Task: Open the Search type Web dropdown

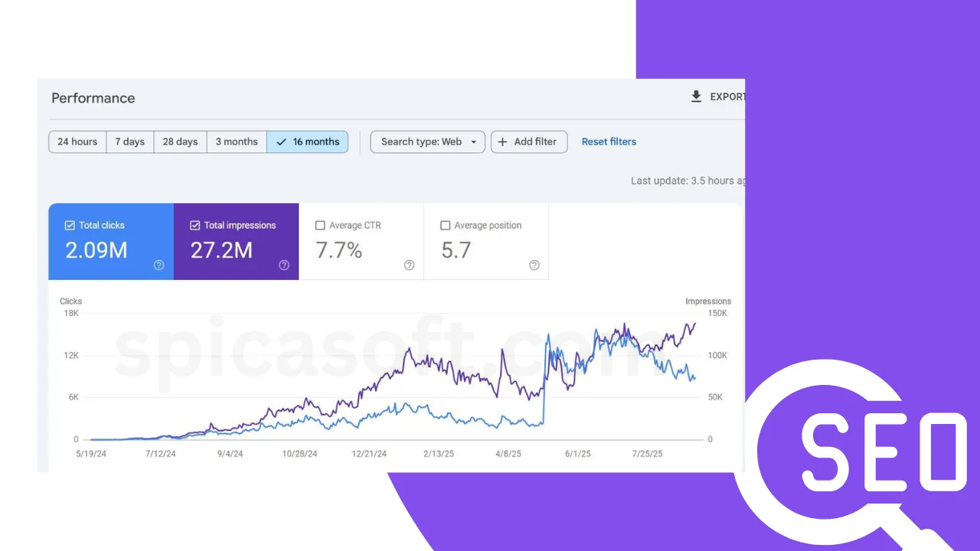Action: (x=427, y=142)
